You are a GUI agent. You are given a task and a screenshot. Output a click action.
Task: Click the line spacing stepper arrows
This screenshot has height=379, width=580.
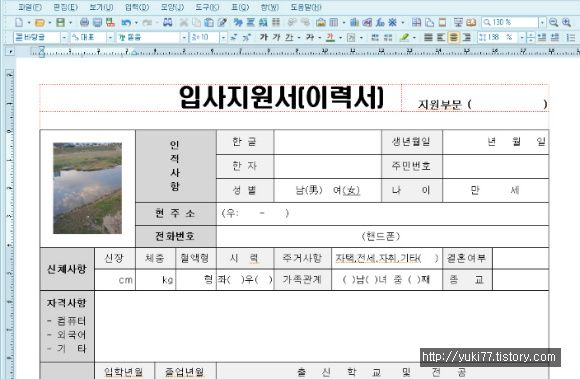[530, 37]
